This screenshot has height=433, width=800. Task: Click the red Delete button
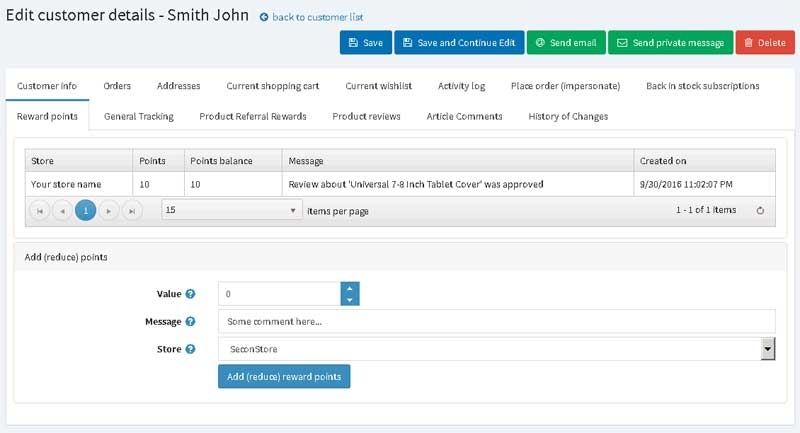pyautogui.click(x=765, y=43)
